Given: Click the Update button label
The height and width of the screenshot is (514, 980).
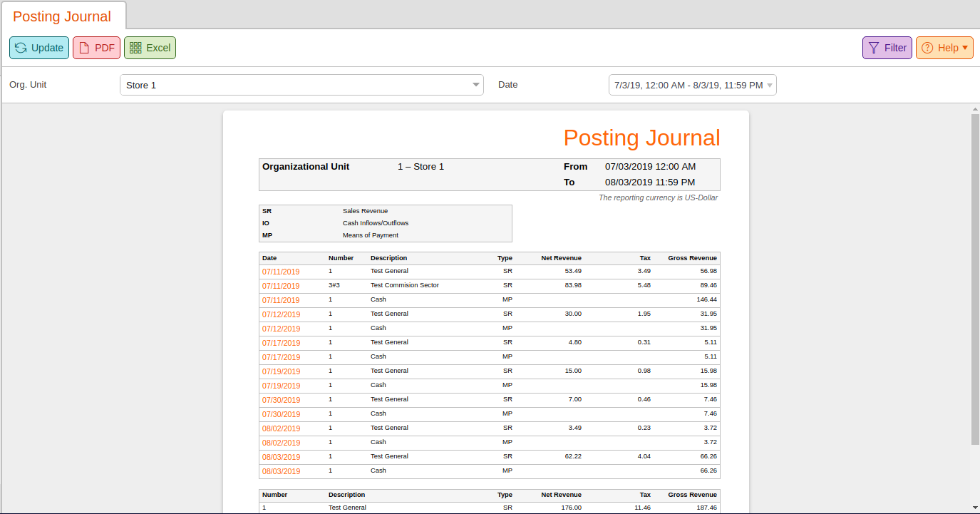Looking at the screenshot, I should click(48, 48).
